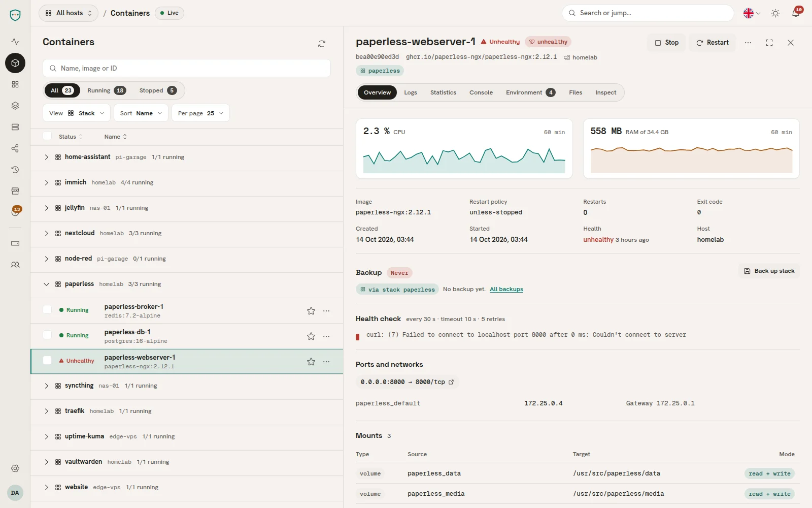Switch to the Logs tab
Viewport: 812px width, 508px height.
point(411,92)
